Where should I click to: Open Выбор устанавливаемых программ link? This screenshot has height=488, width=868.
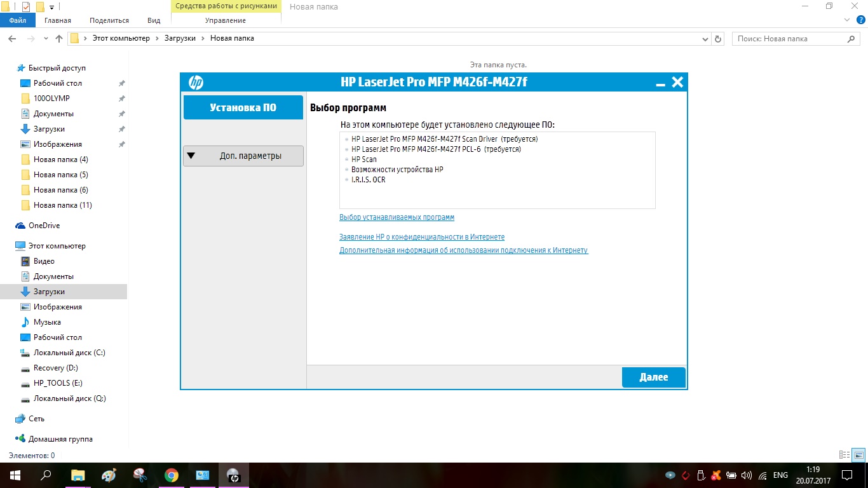(397, 217)
